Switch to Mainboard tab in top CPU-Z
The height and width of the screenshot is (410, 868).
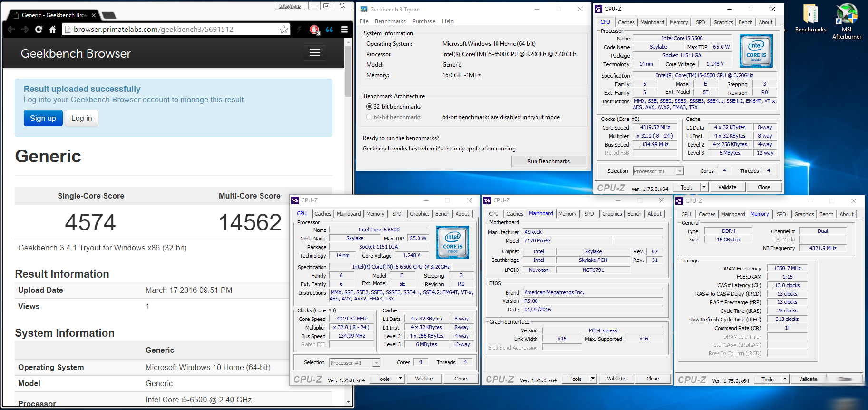[652, 22]
